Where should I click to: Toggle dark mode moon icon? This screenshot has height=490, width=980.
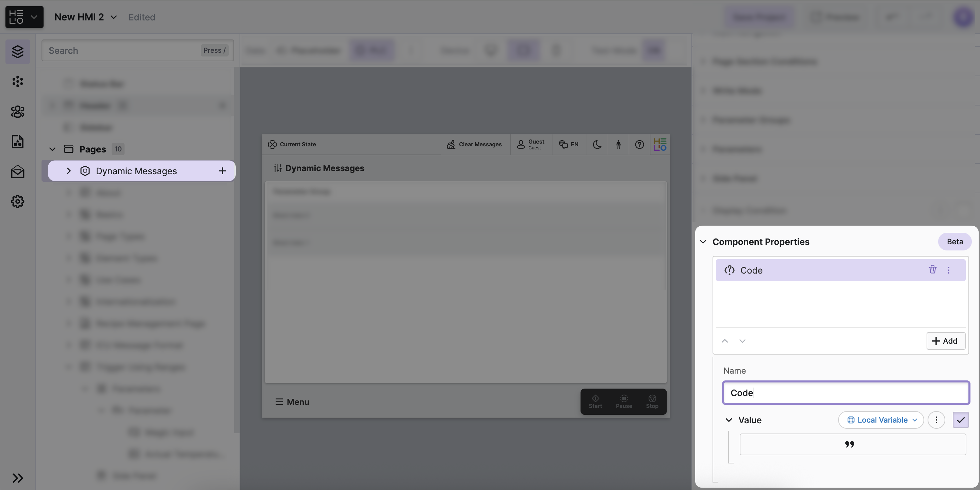tap(597, 145)
